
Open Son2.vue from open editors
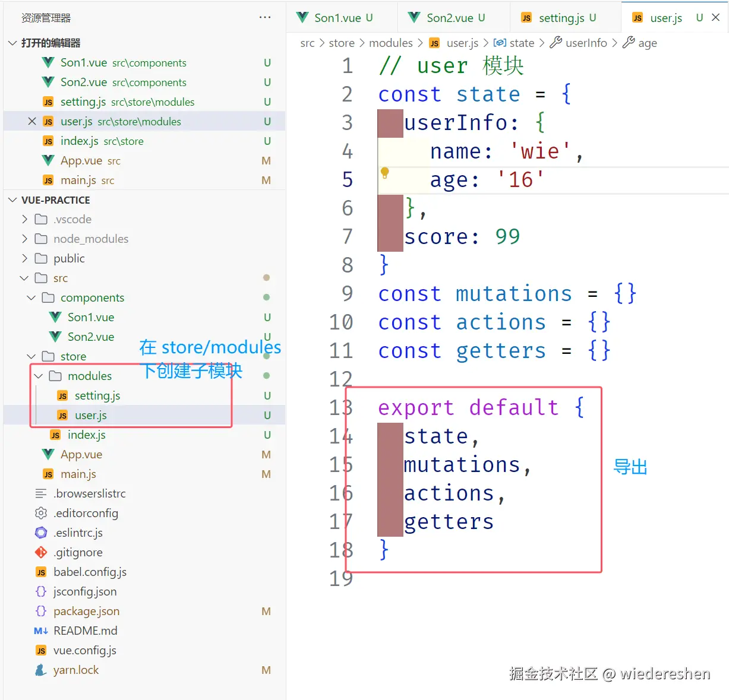pyautogui.click(x=144, y=82)
